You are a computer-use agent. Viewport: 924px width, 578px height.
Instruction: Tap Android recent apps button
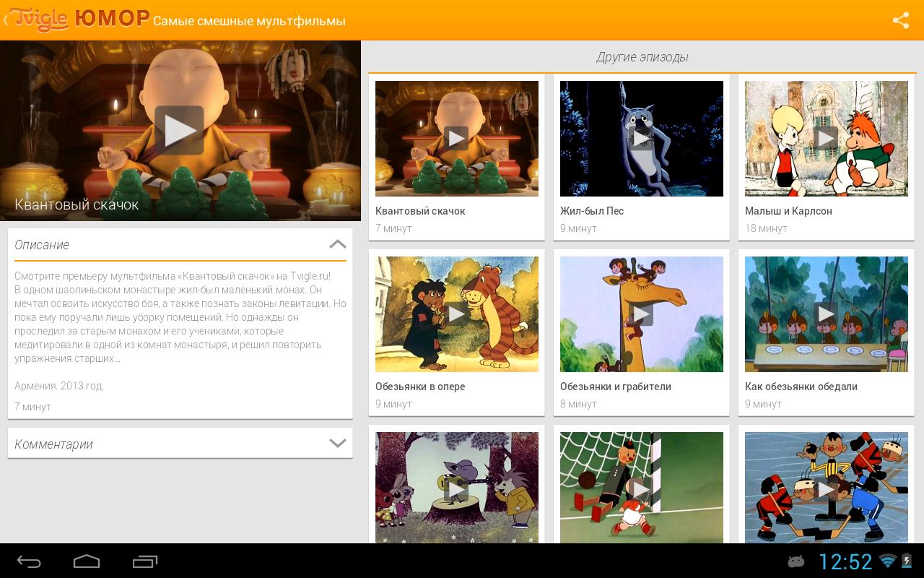(145, 561)
